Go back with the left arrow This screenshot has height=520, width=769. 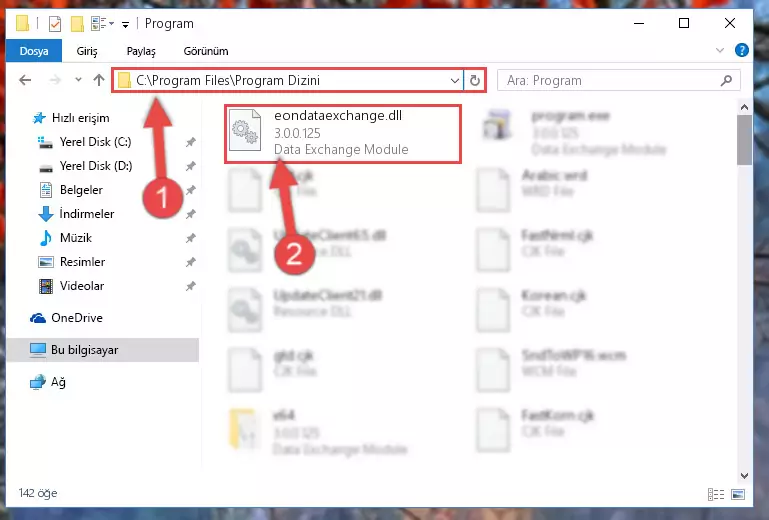25,80
